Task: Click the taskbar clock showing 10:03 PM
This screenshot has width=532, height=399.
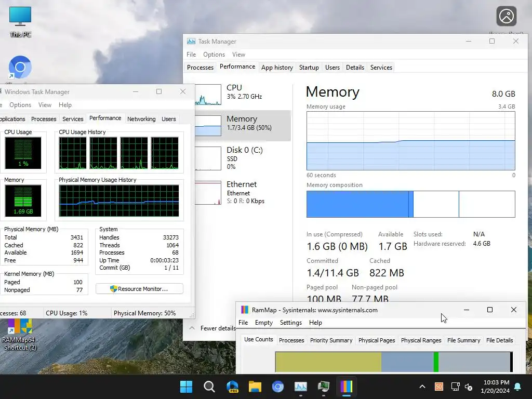Action: pyautogui.click(x=495, y=387)
